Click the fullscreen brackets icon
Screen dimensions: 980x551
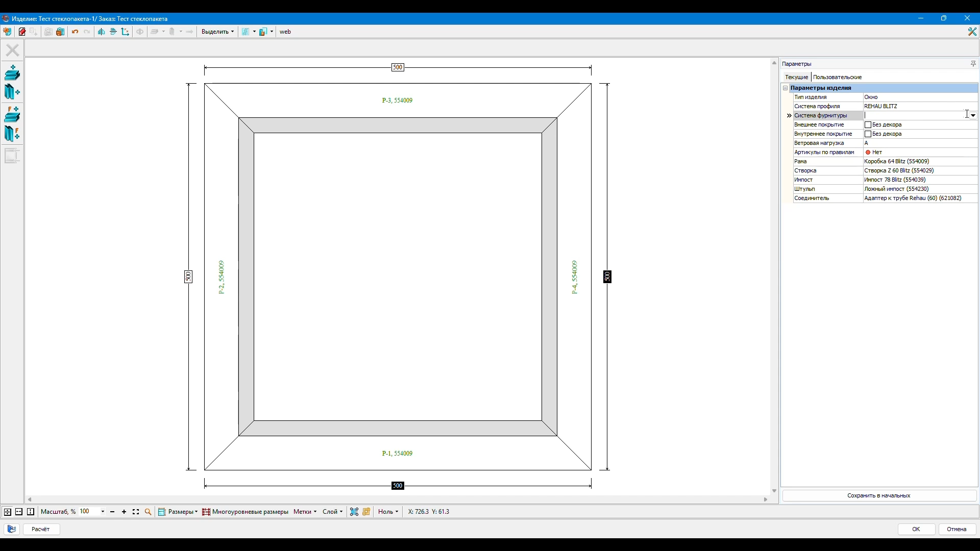pyautogui.click(x=136, y=512)
